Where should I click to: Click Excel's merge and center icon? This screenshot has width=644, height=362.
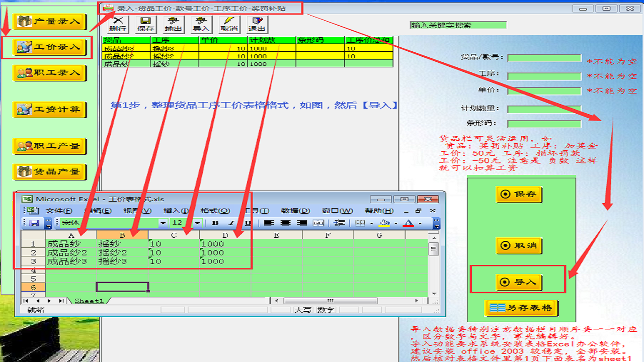tap(318, 223)
